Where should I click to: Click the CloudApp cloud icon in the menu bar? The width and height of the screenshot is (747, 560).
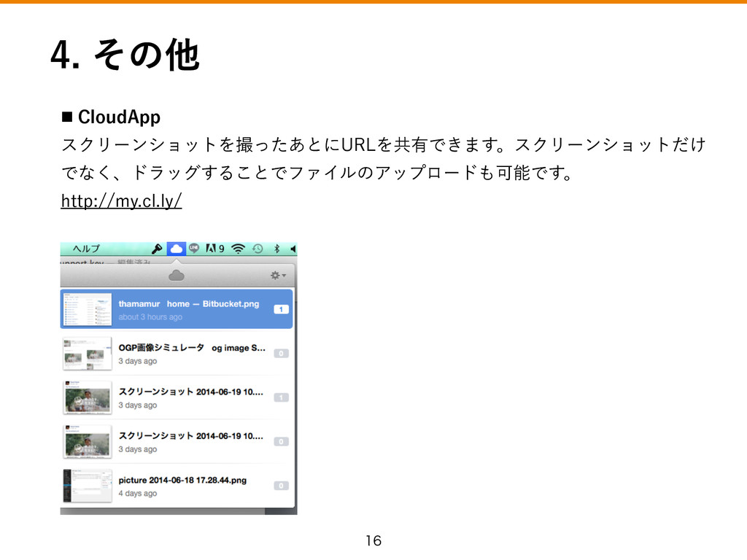tap(177, 249)
